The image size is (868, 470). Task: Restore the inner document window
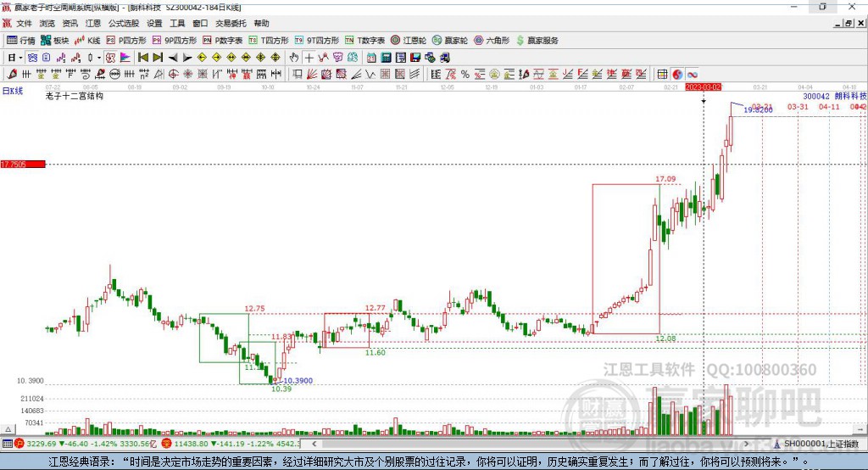(x=849, y=23)
